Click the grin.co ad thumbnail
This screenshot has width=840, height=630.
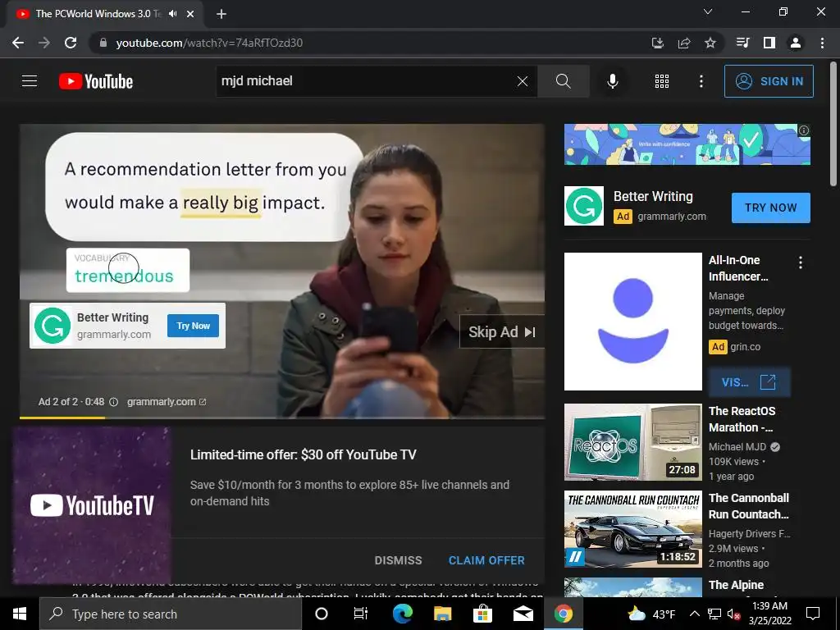coord(633,322)
